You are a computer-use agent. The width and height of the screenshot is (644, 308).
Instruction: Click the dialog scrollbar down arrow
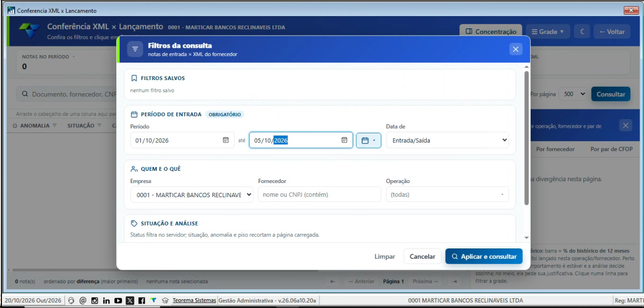[x=526, y=238]
